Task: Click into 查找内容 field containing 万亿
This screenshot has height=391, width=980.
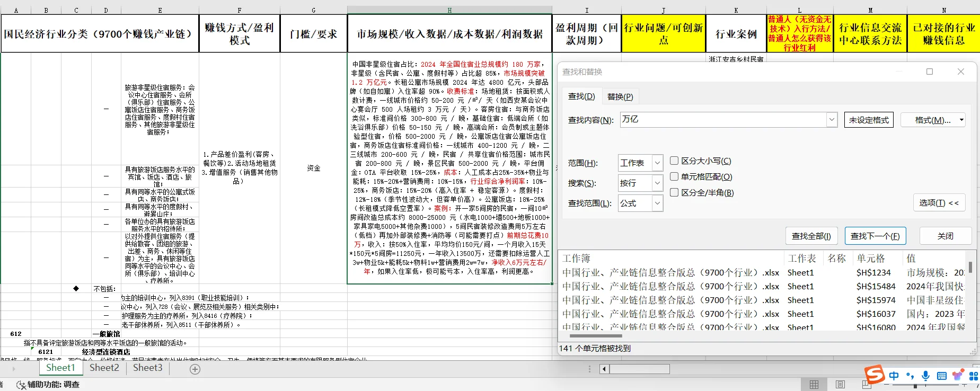Action: (723, 120)
